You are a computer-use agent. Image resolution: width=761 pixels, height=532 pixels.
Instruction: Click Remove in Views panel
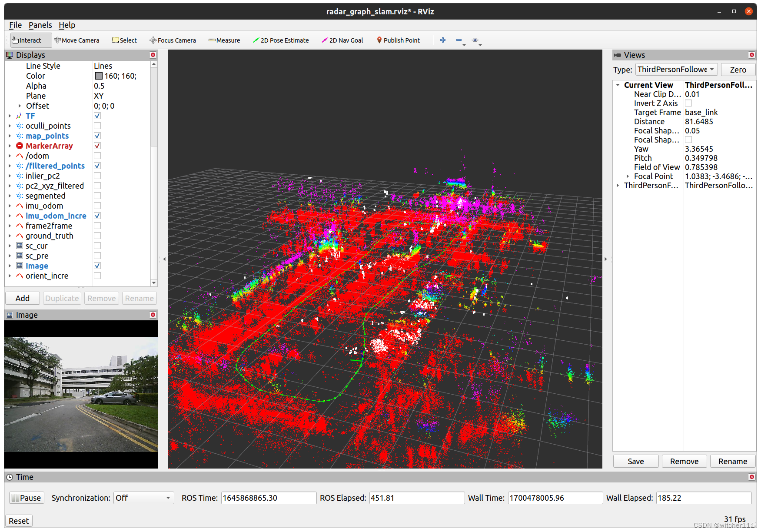pyautogui.click(x=684, y=461)
